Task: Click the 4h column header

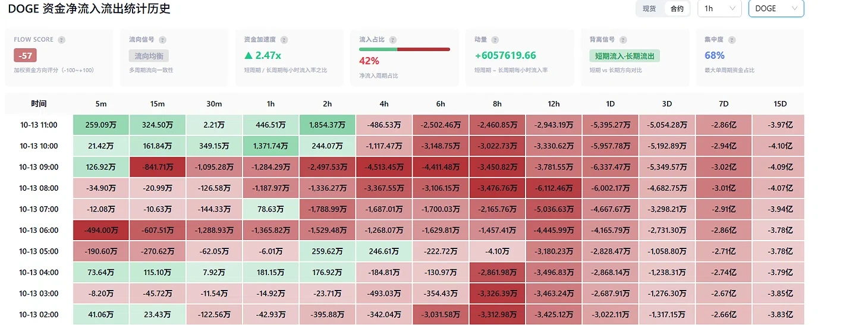Action: point(384,104)
